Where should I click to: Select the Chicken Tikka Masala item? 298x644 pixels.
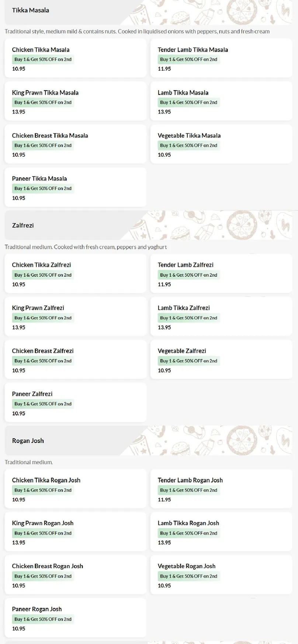point(75,58)
